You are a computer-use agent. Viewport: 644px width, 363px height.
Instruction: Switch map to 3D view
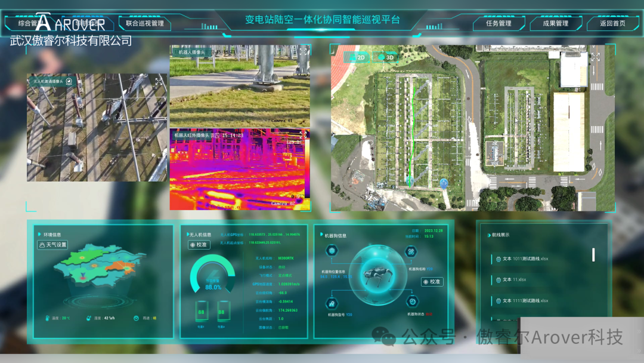(386, 57)
